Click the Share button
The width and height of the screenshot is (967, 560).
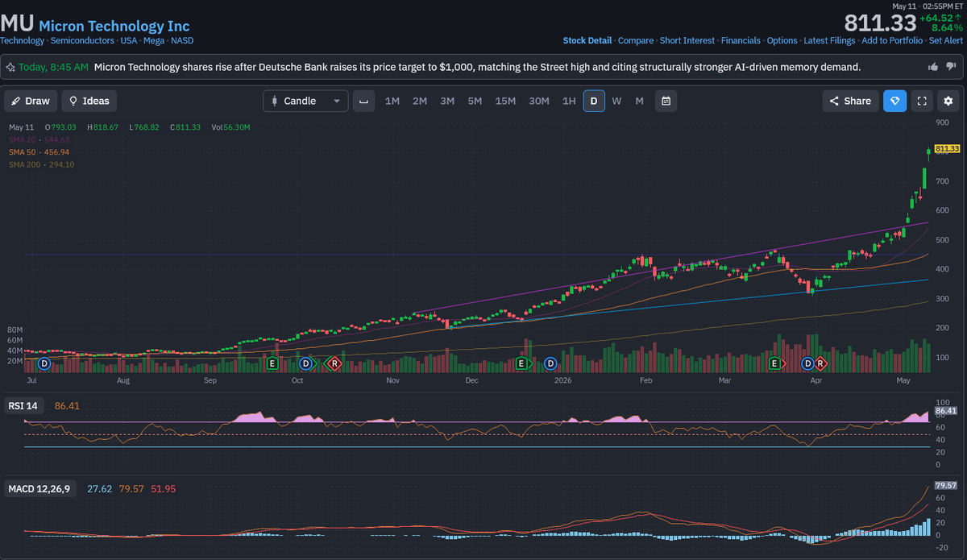[850, 101]
